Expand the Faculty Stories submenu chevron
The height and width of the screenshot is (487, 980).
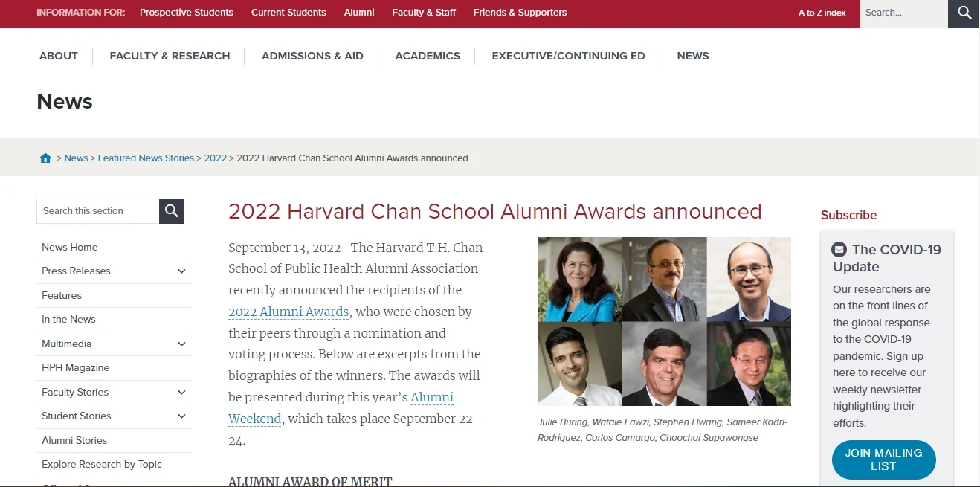[x=181, y=393]
